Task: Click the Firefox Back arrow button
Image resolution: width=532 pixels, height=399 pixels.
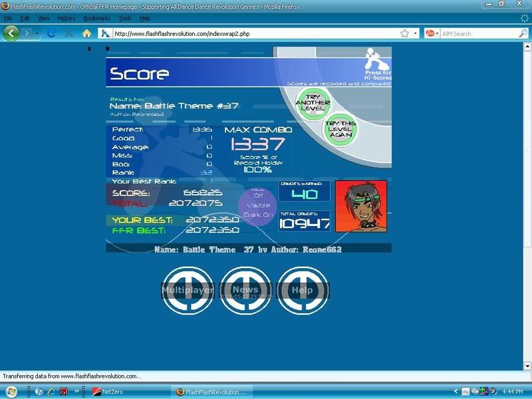Action: tap(12, 33)
